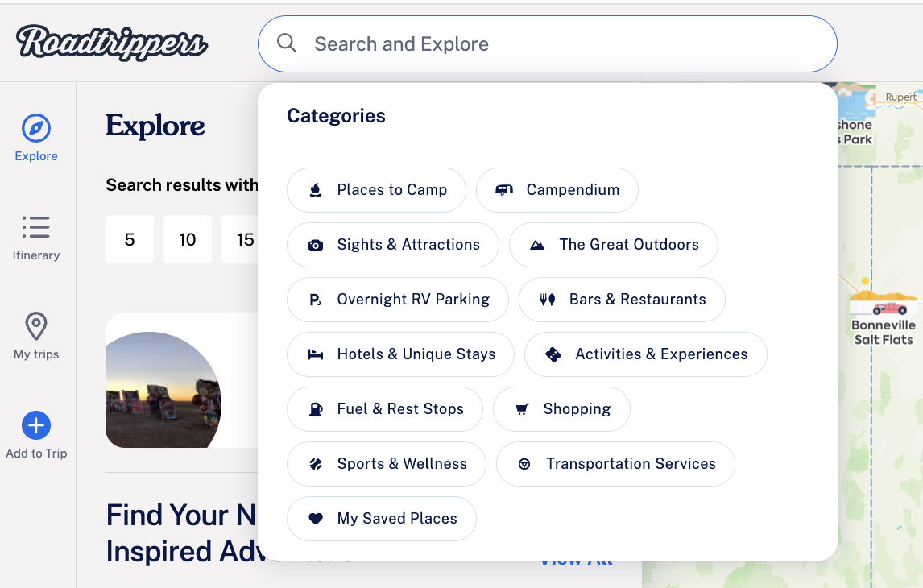
Task: Choose the Campendium category chip
Action: (x=557, y=190)
